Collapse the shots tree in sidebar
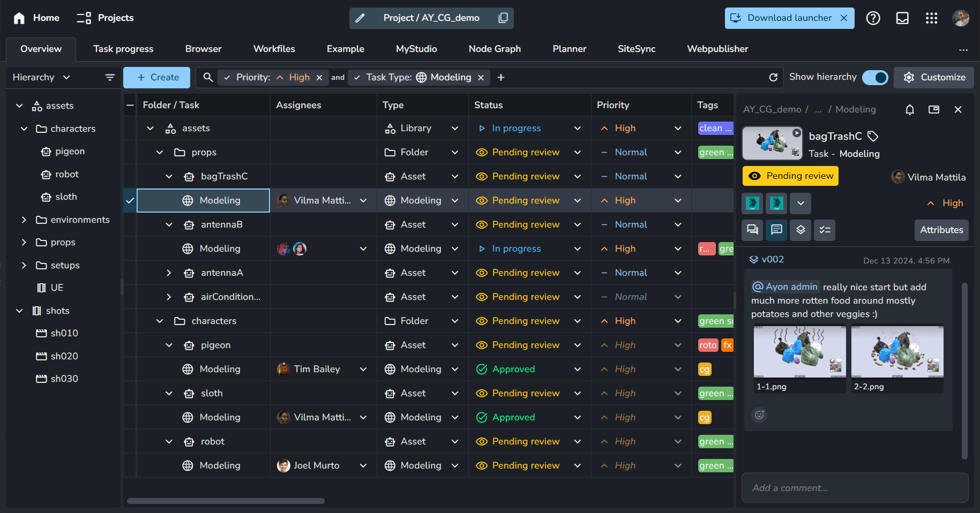Viewport: 980px width, 513px height. click(19, 311)
